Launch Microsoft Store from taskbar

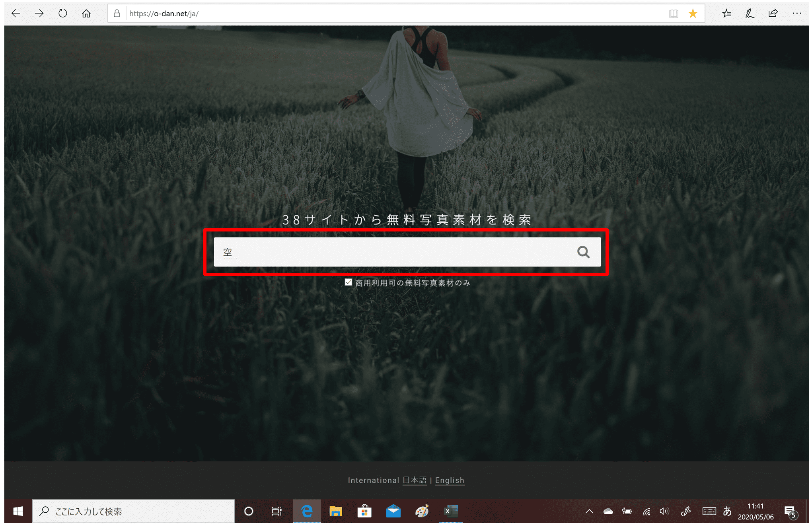point(364,511)
